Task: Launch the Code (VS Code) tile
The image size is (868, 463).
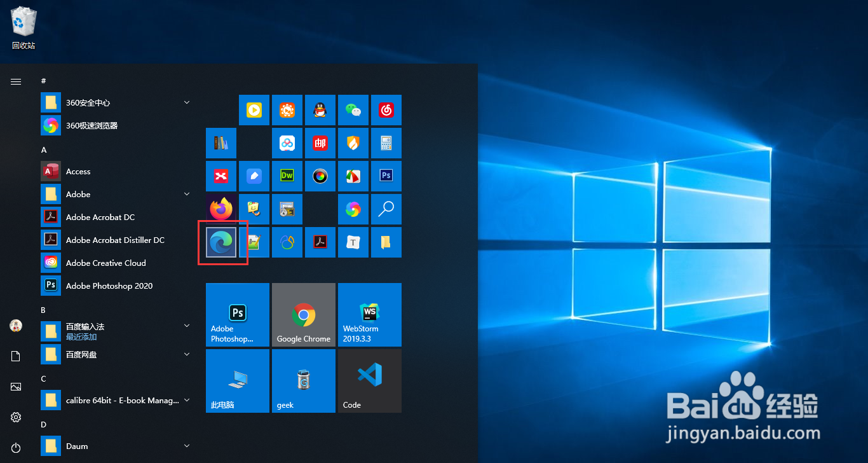Action: coord(370,381)
